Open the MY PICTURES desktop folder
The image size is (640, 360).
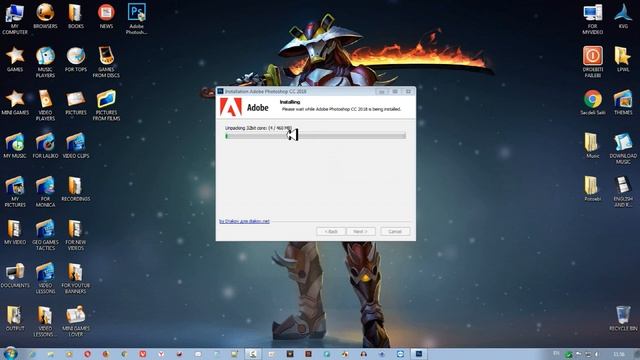coord(15,192)
